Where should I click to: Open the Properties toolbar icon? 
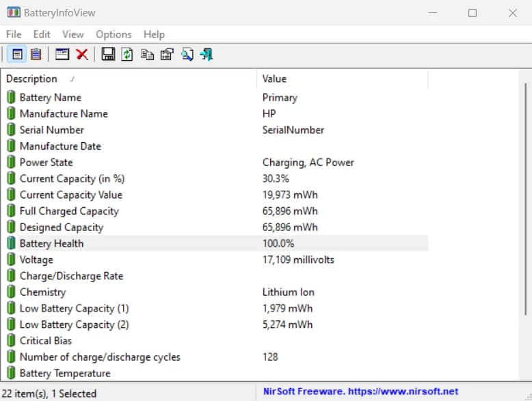167,55
